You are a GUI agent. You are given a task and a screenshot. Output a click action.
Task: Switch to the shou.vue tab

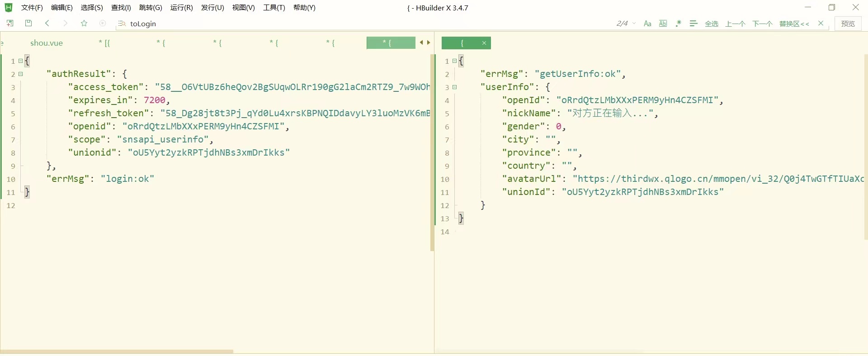coord(47,43)
